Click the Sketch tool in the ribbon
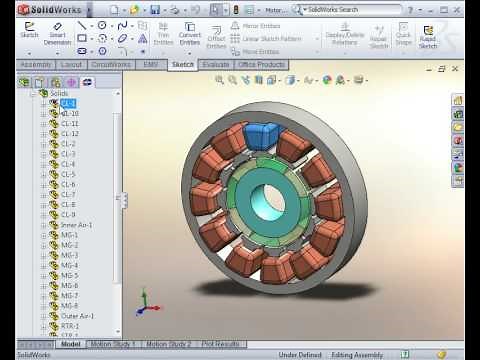The height and width of the screenshot is (360, 480). (x=29, y=30)
